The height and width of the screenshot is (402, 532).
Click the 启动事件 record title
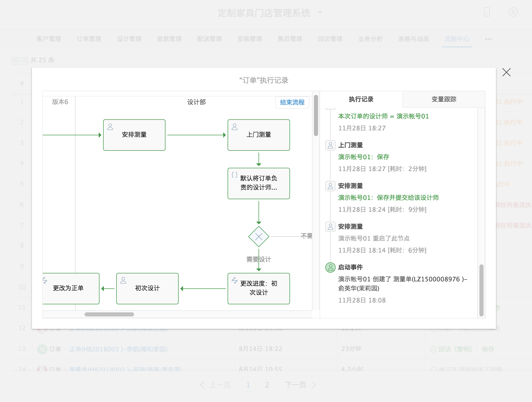click(351, 267)
